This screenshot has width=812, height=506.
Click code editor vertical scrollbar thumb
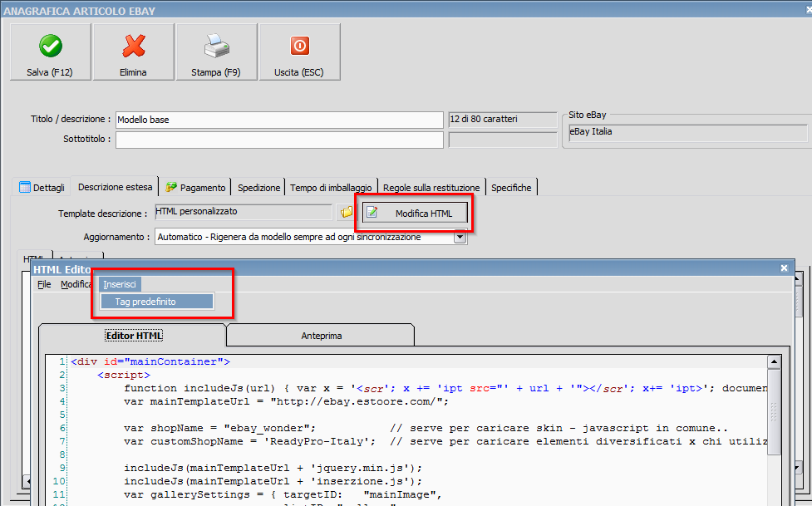(774, 412)
